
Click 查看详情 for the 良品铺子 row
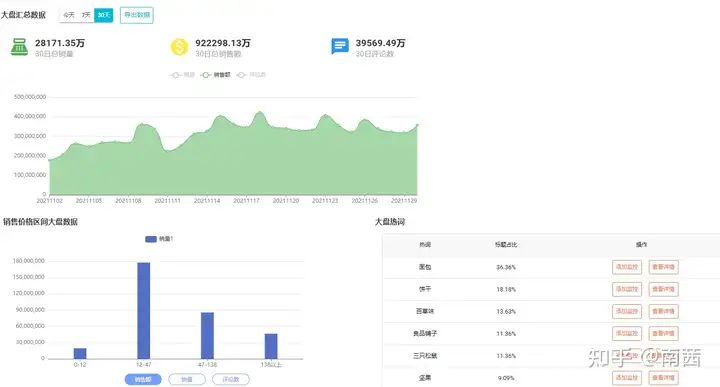click(x=664, y=333)
